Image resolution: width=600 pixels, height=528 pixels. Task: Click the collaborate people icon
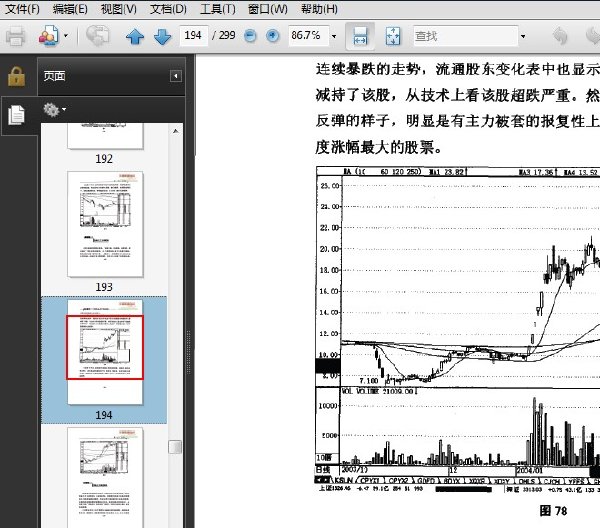49,36
